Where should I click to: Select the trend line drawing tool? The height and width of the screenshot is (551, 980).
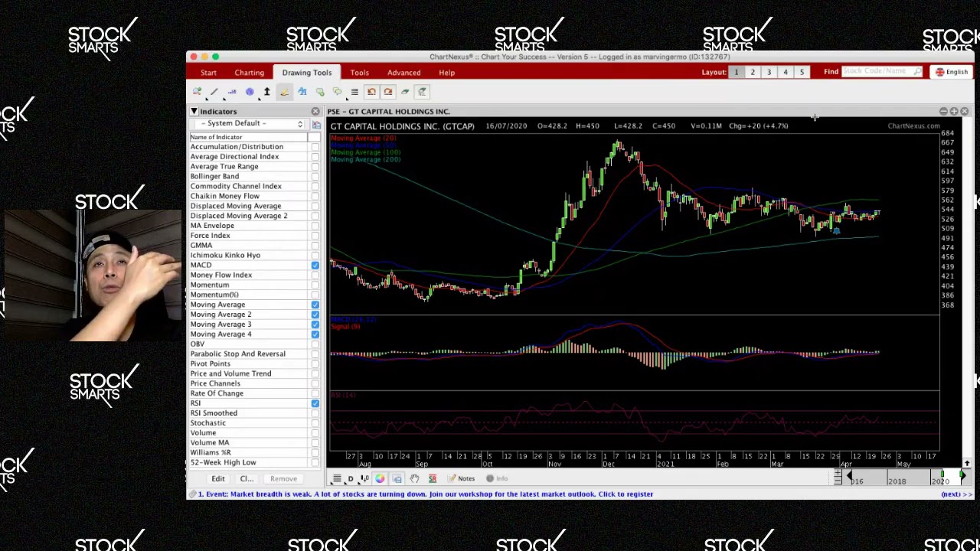[214, 92]
